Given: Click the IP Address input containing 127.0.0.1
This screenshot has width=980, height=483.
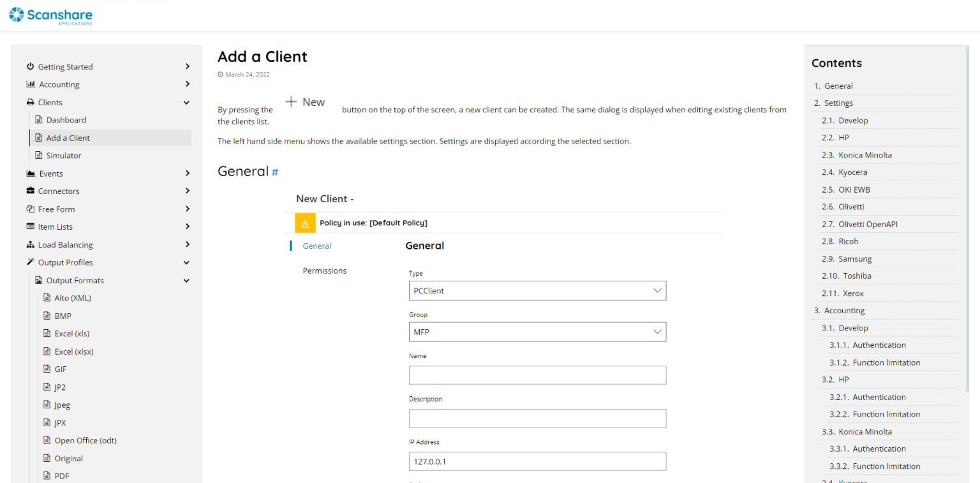Looking at the screenshot, I should click(537, 461).
